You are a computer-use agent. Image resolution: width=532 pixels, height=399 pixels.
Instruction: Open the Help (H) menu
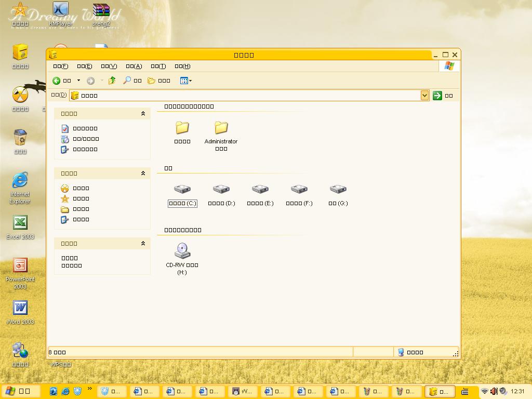pyautogui.click(x=182, y=66)
